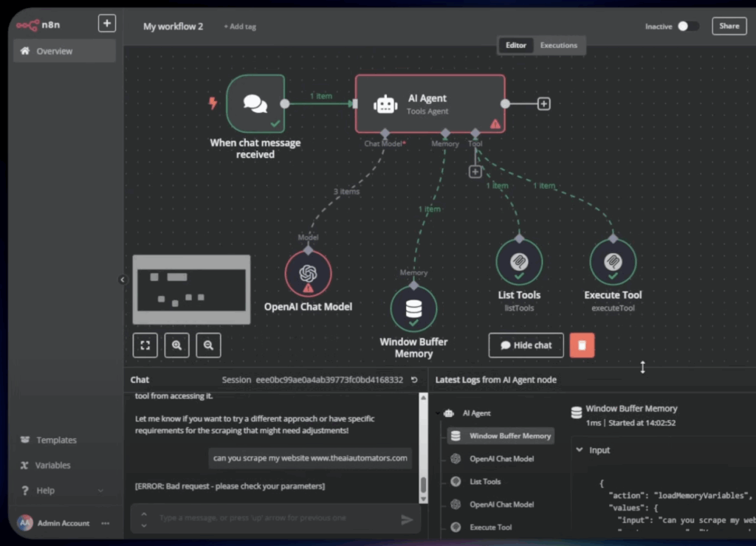This screenshot has height=546, width=756.
Task: Click the Latest Logs from AI Agent heading
Action: tap(495, 380)
